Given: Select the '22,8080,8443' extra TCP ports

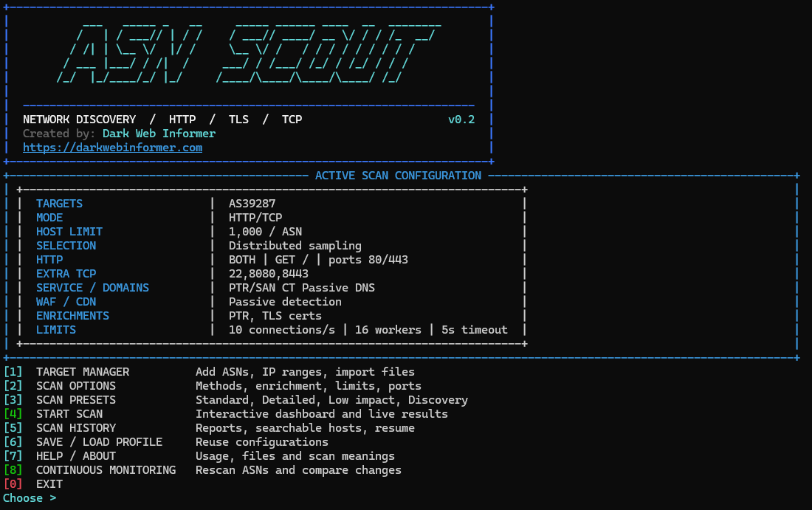Looking at the screenshot, I should pyautogui.click(x=268, y=273).
